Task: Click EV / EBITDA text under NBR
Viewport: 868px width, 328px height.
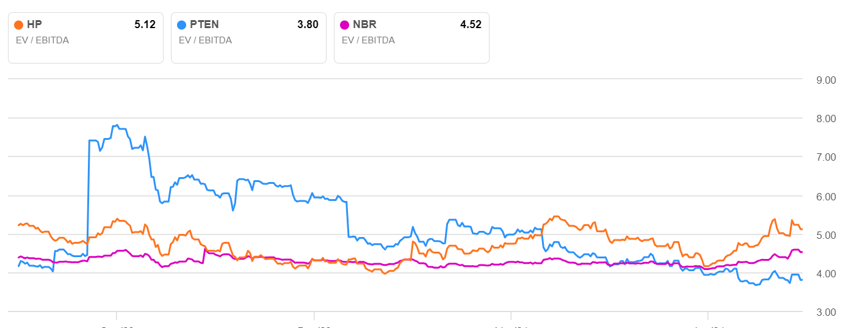Action: 368,40
